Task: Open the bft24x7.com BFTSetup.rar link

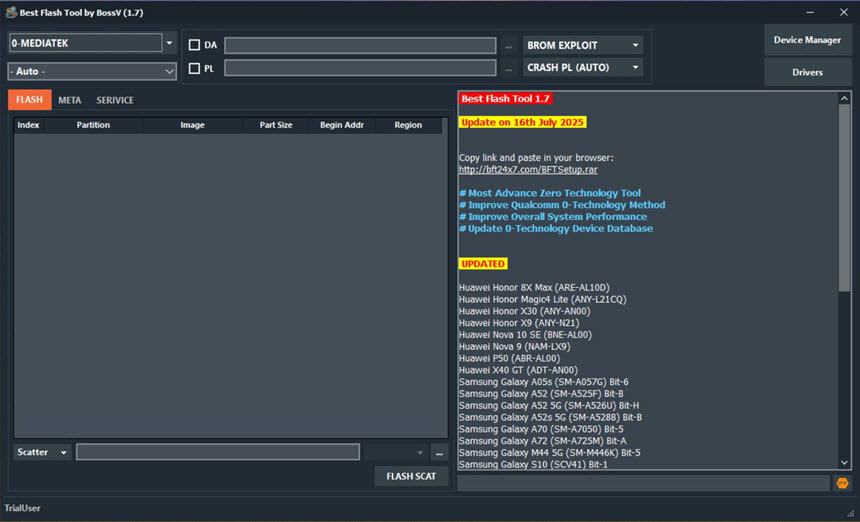Action: pos(528,169)
